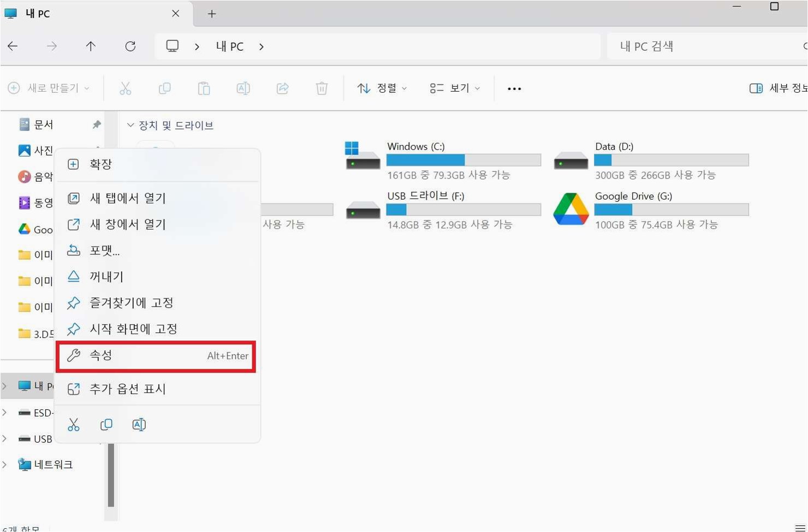Viewport: 808px width, 532px height.
Task: Choose 새 창에서 열기 menu entry
Action: 157,224
